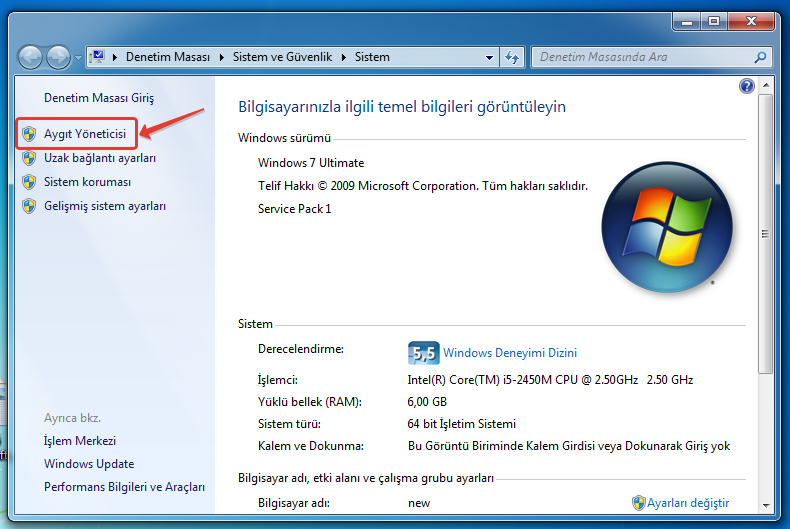Click the shield icon beside Uzak bağlantı ayarları

(29, 158)
